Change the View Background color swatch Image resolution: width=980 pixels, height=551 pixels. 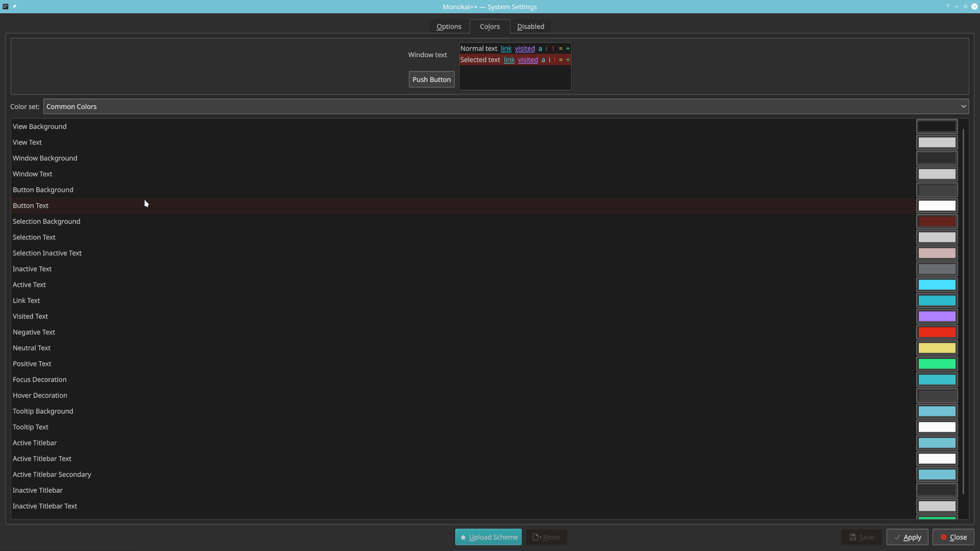point(937,127)
